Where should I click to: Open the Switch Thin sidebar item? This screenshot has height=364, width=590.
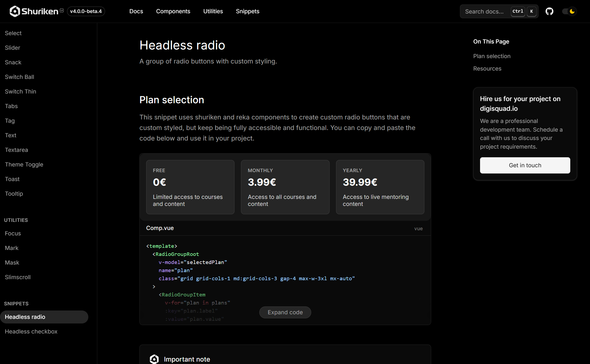coord(21,91)
